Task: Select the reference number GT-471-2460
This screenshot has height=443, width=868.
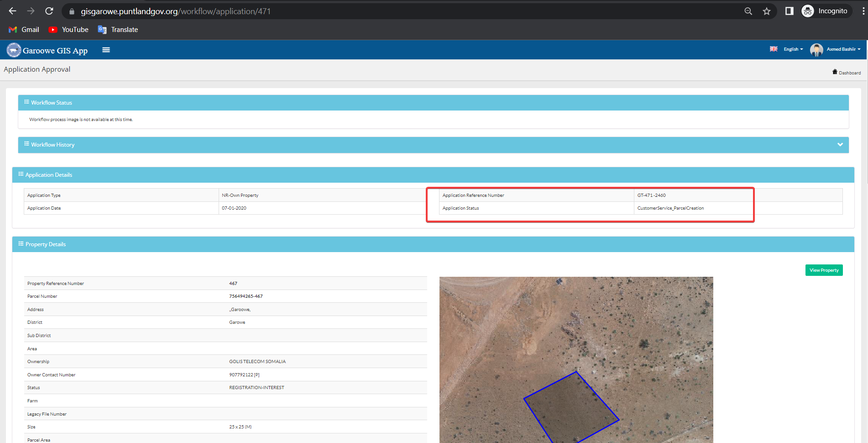Action: 651,195
